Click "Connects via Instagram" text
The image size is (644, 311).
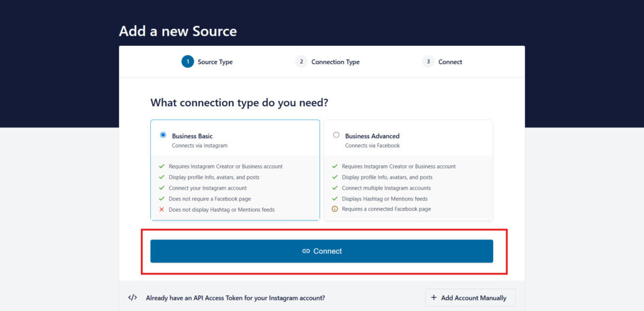(199, 146)
